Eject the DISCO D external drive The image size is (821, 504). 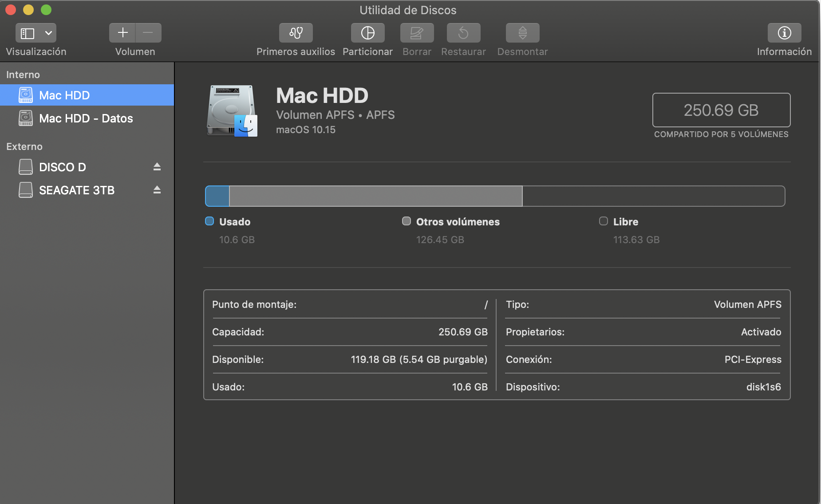click(157, 167)
